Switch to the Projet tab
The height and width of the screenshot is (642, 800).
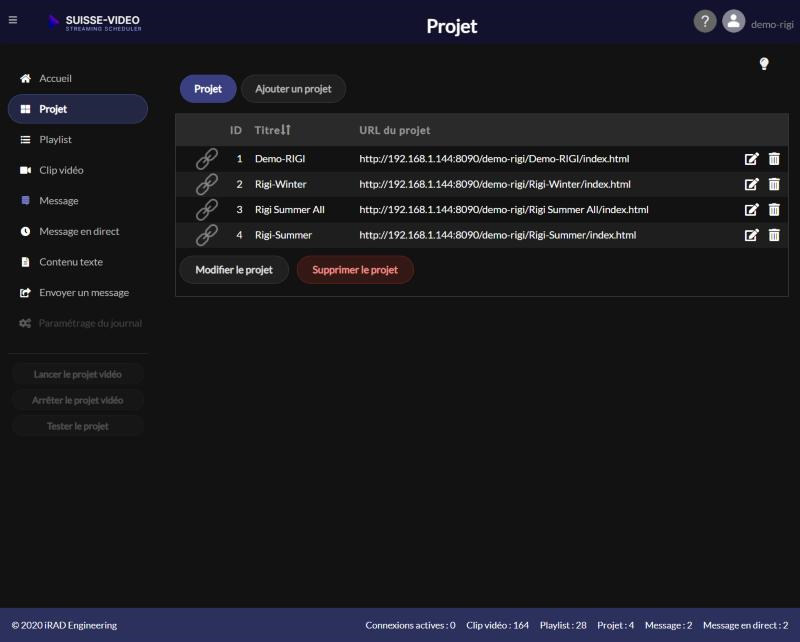click(208, 89)
